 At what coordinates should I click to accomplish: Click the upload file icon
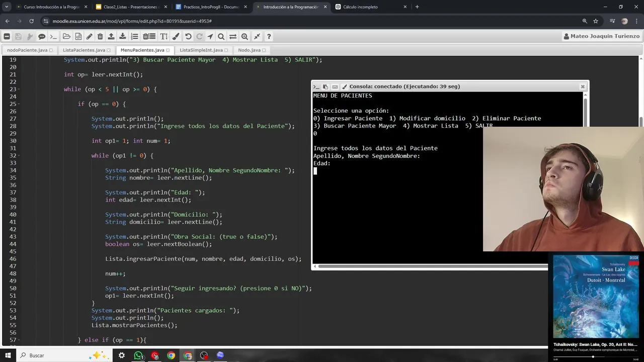pyautogui.click(x=111, y=36)
